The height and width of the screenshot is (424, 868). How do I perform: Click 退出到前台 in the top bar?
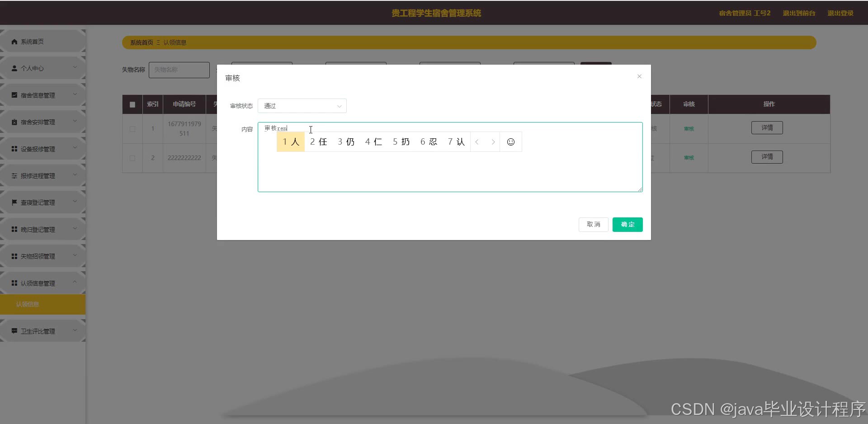799,13
